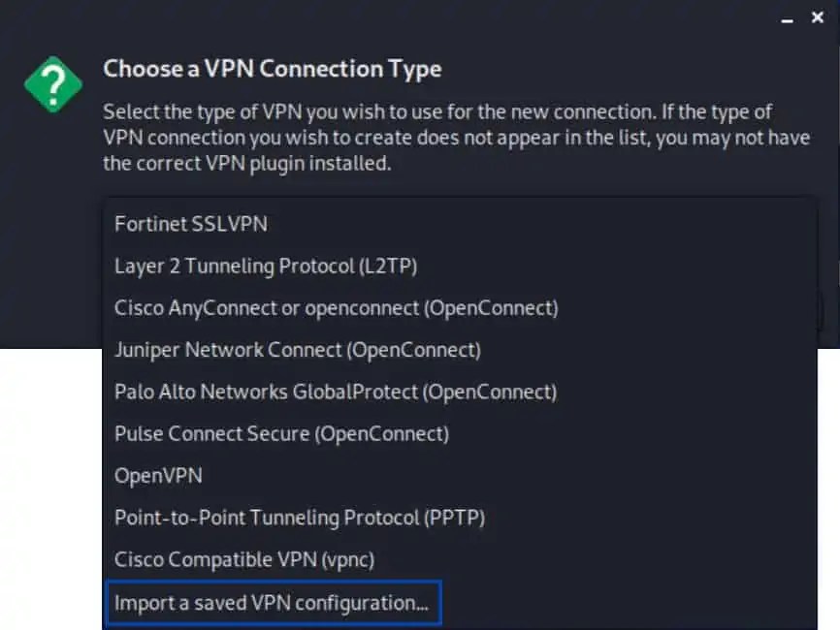Select the Fortinet SSLVPN connection type
Screen dimensions: 840x630
click(191, 224)
